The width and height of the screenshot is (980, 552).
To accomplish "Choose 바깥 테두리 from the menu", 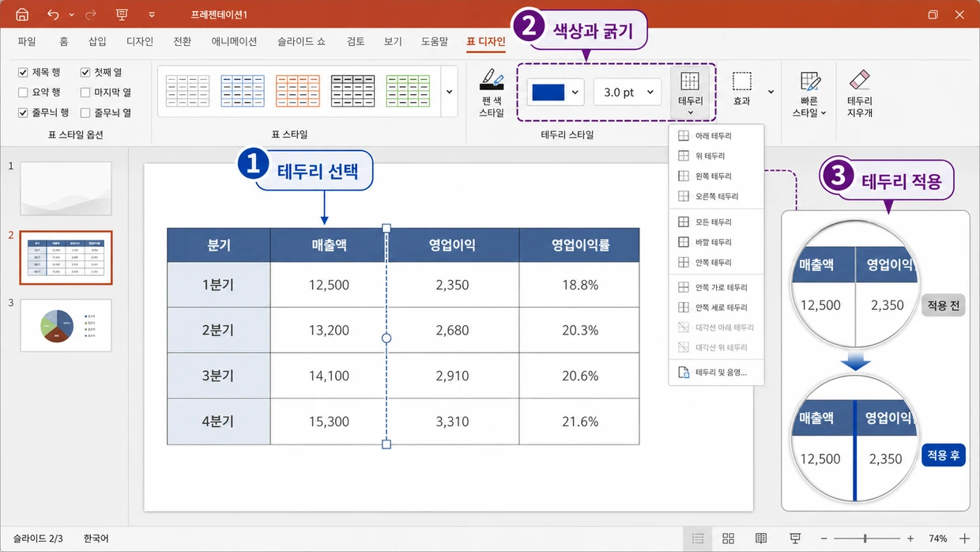I will tap(716, 242).
